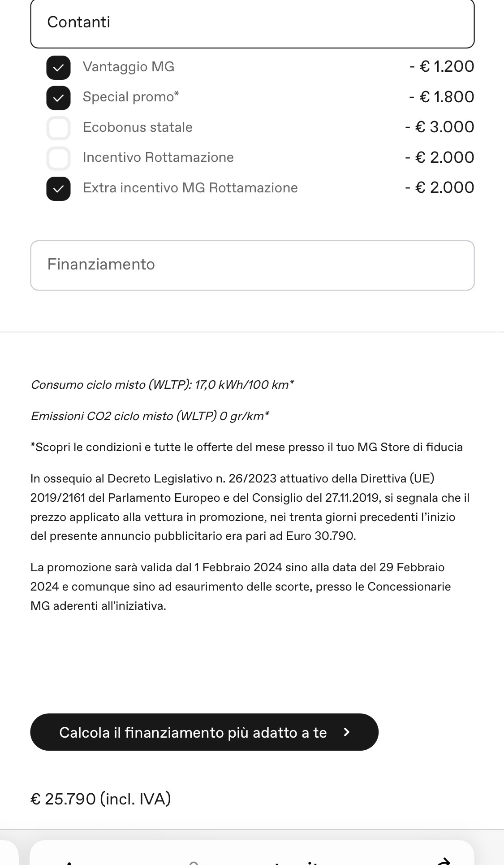This screenshot has width=504, height=865.
Task: Click the Special promo* label text
Action: click(x=131, y=97)
